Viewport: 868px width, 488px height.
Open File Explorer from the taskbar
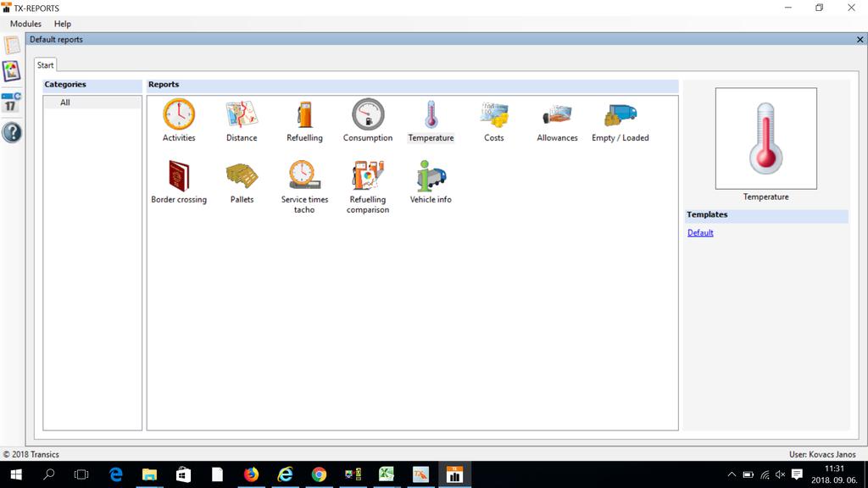(x=149, y=474)
